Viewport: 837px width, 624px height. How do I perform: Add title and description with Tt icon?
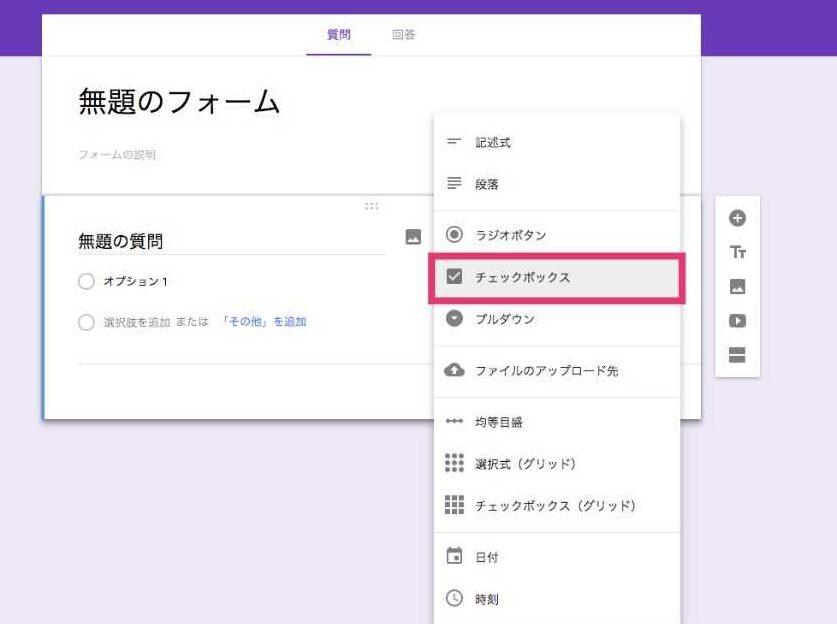coord(737,252)
